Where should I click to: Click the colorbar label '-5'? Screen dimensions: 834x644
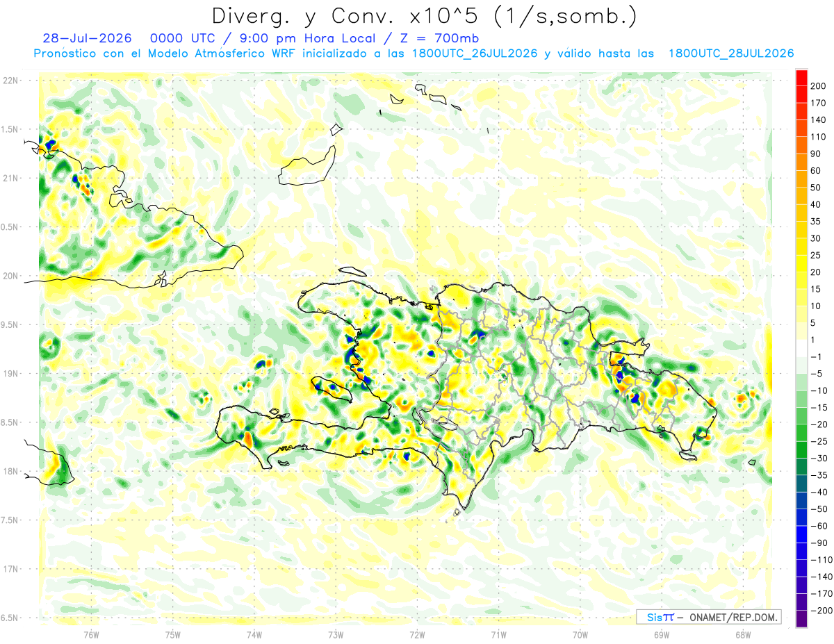tap(817, 374)
